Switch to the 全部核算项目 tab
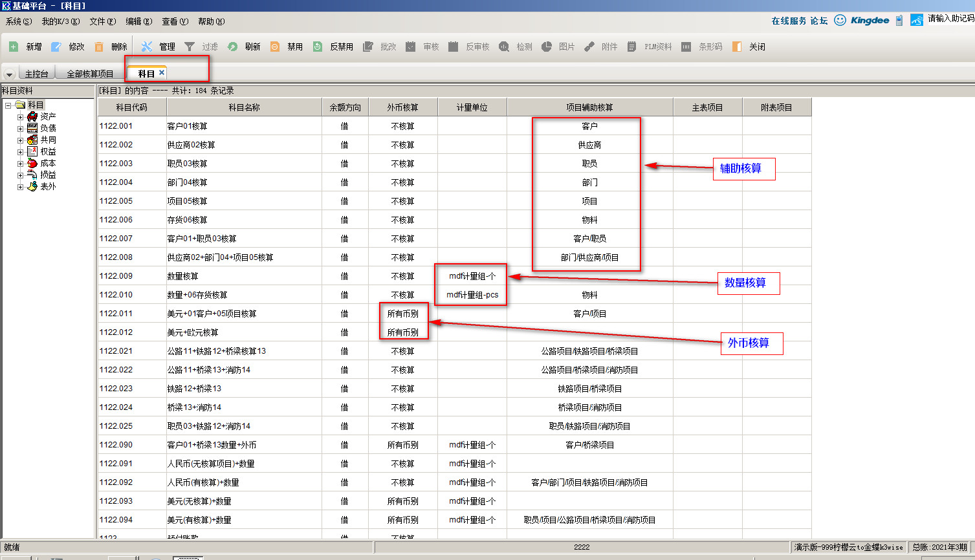This screenshot has width=975, height=560. click(x=90, y=74)
